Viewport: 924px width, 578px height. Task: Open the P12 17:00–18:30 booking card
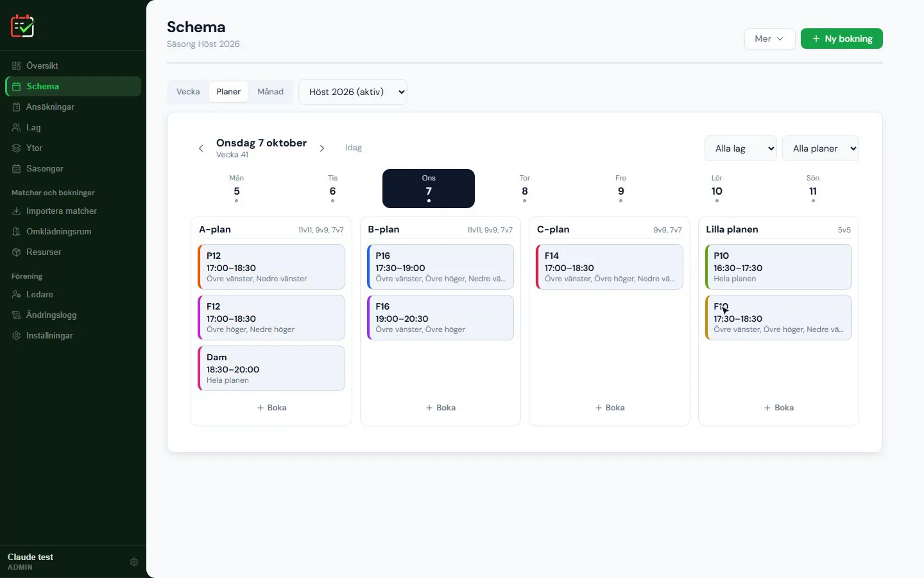click(271, 267)
